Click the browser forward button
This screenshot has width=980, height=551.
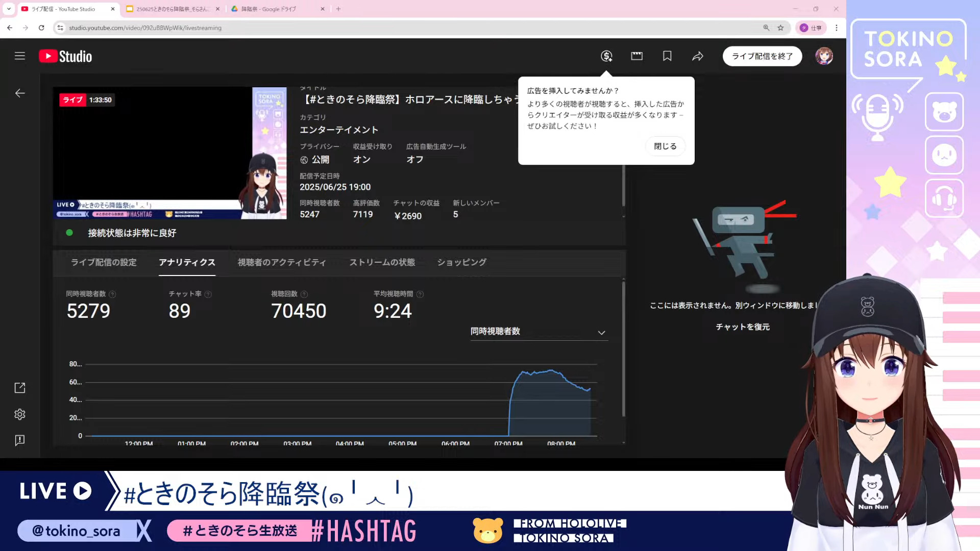point(26,28)
